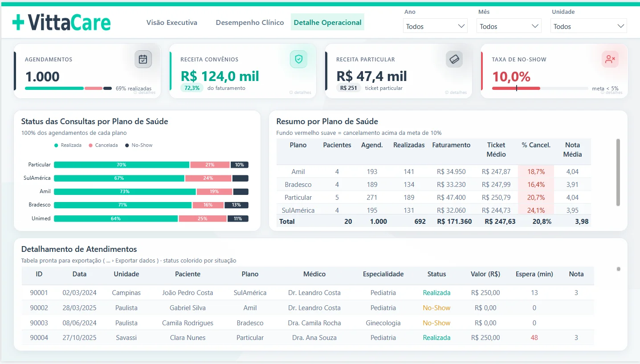Open the Unidade filter dropdown

588,26
